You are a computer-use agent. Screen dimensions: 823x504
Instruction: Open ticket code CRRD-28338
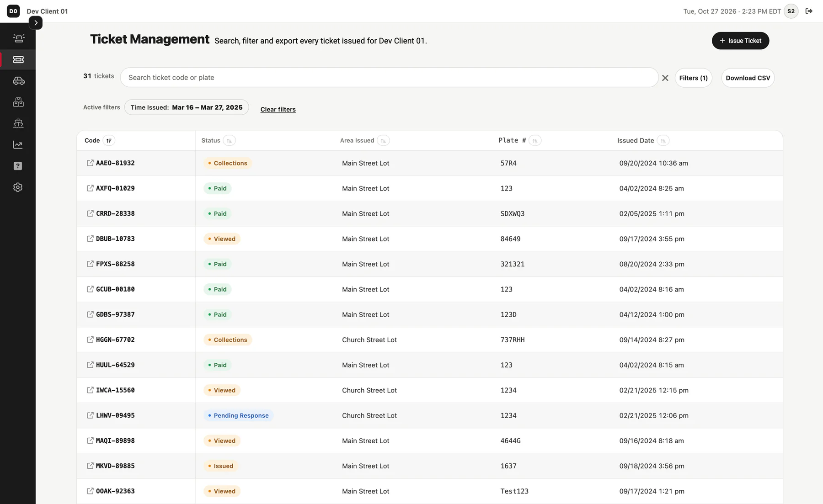pyautogui.click(x=115, y=213)
